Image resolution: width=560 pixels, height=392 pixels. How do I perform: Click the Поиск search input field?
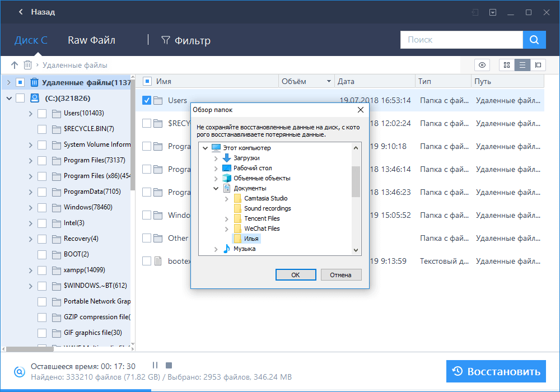tap(461, 40)
